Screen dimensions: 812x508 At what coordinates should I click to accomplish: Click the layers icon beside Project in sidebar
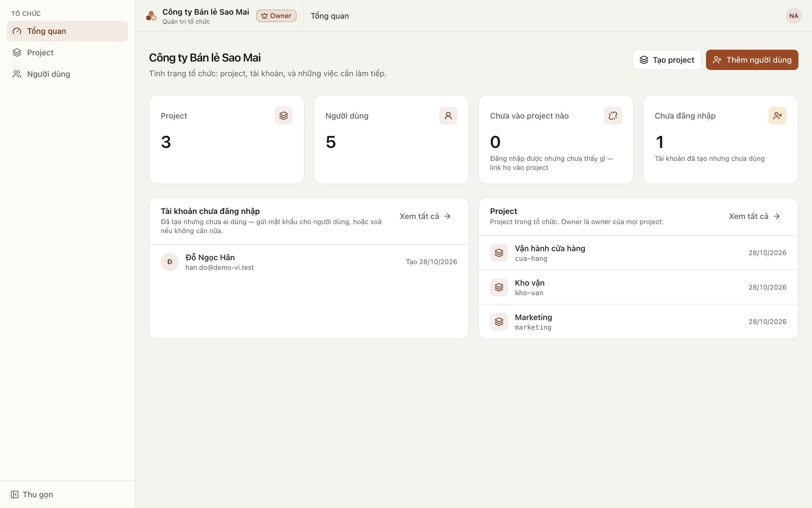[17, 52]
